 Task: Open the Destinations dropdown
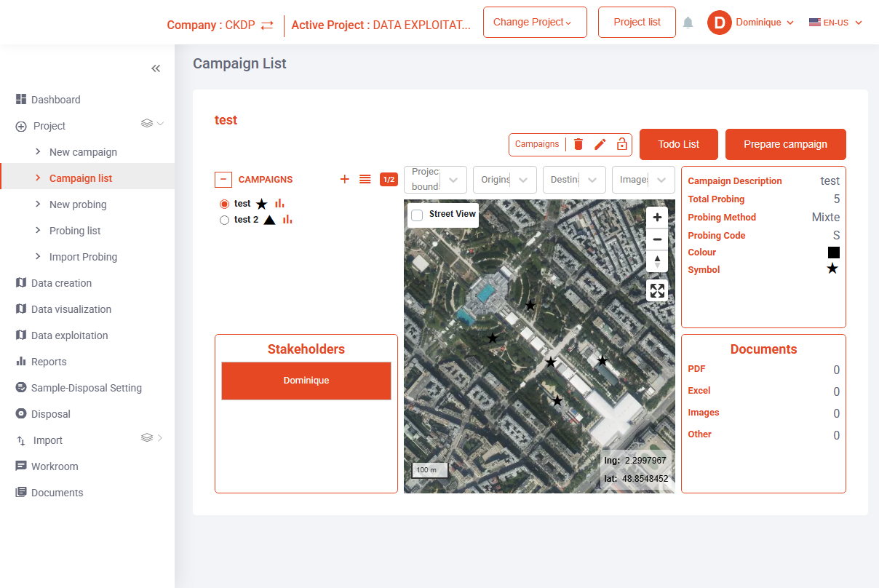574,180
